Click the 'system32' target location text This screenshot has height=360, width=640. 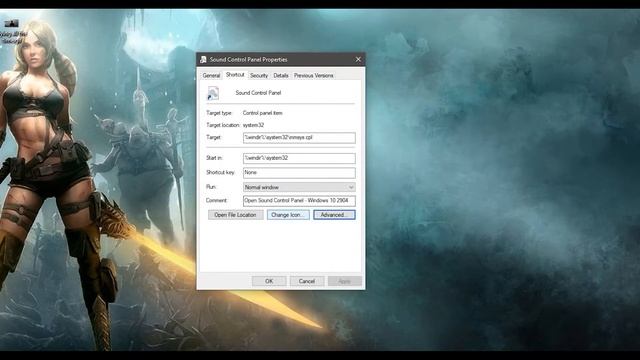(x=253, y=125)
